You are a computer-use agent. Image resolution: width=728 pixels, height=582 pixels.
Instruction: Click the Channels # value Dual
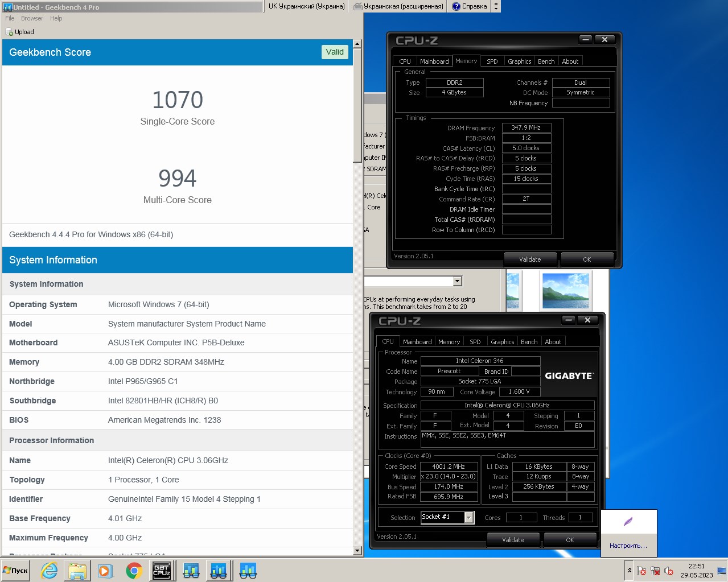581,82
